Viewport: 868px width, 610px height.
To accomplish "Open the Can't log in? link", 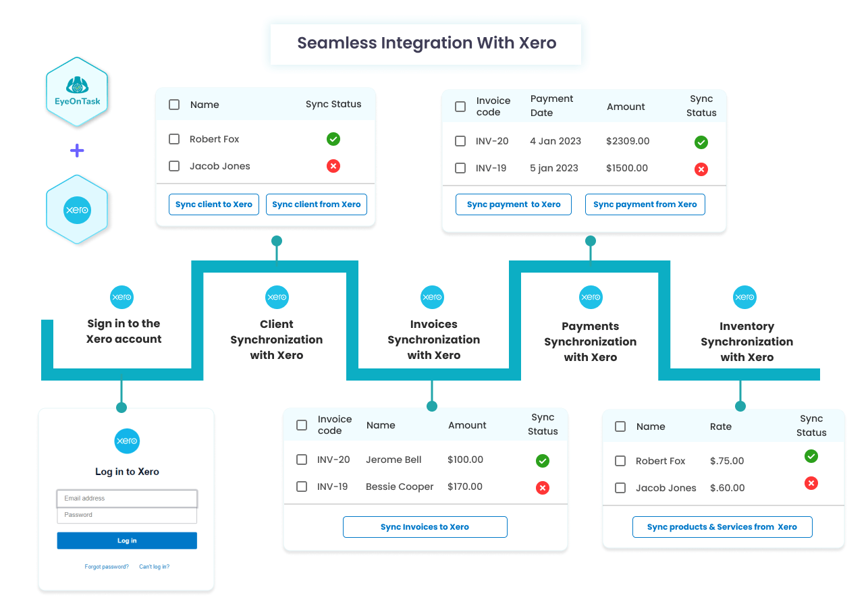I will [155, 567].
